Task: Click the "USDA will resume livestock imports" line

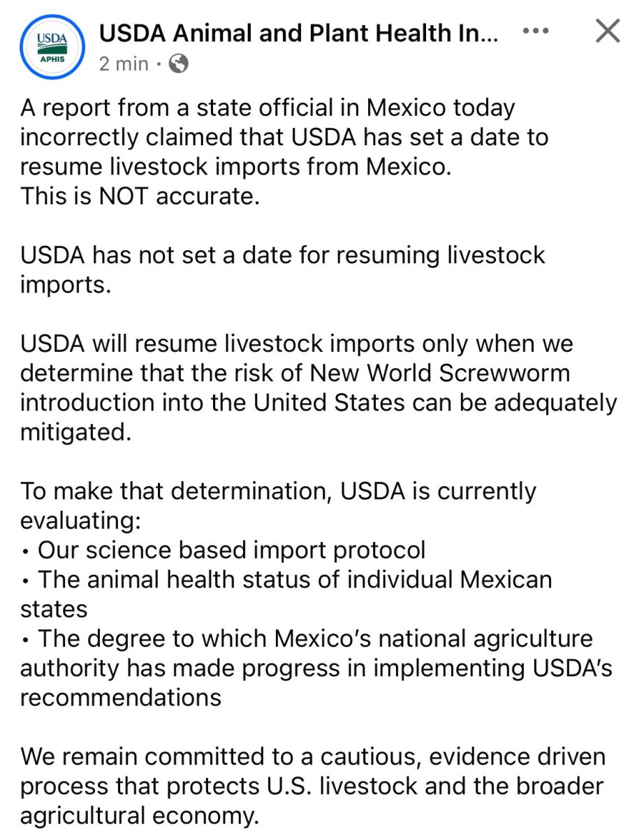Action: pyautogui.click(x=296, y=344)
